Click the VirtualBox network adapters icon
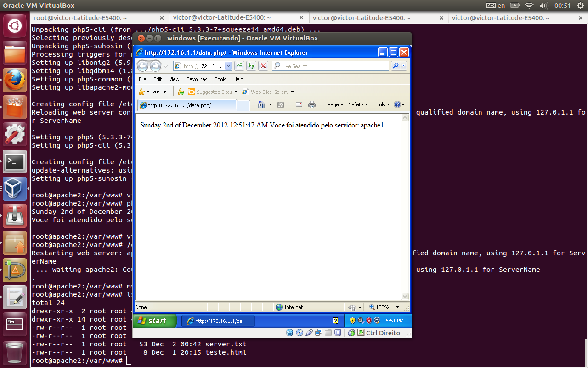Screen dimensions: 588x368 [319, 333]
